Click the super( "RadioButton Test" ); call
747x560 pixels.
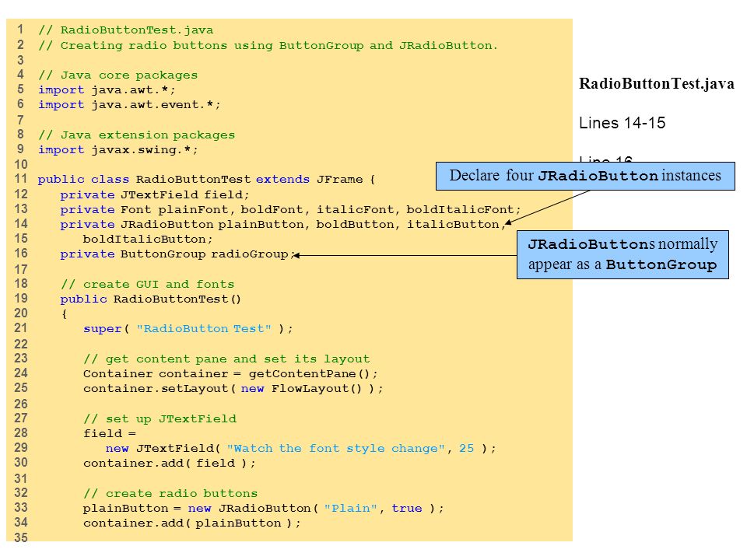point(188,329)
